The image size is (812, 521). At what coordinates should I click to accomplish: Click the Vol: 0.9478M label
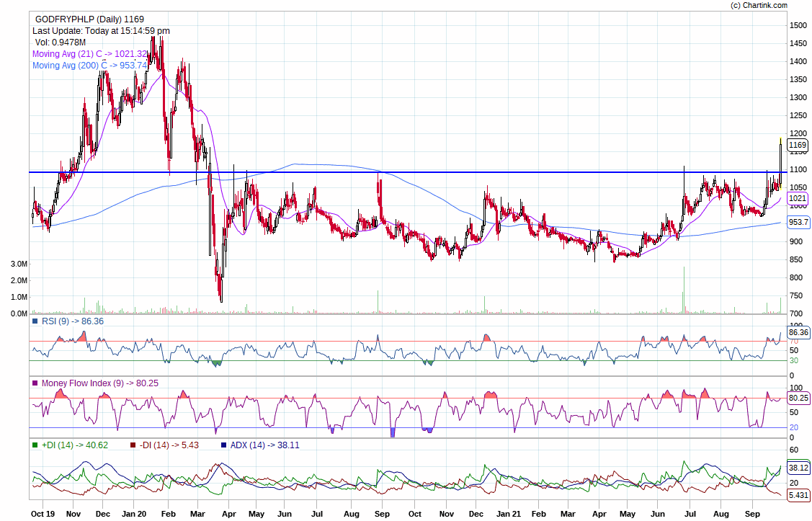point(61,43)
